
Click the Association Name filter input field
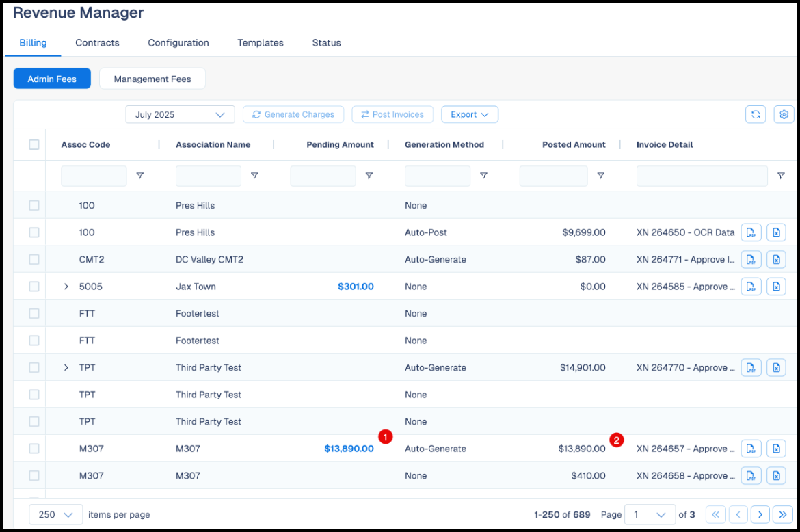click(208, 176)
